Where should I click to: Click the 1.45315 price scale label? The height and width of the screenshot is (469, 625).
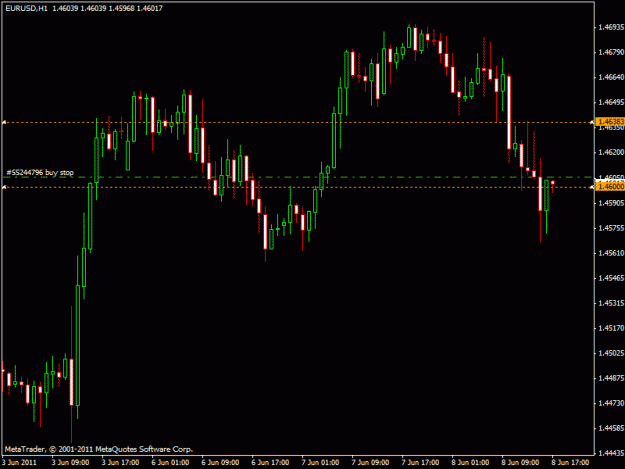pyautogui.click(x=611, y=303)
